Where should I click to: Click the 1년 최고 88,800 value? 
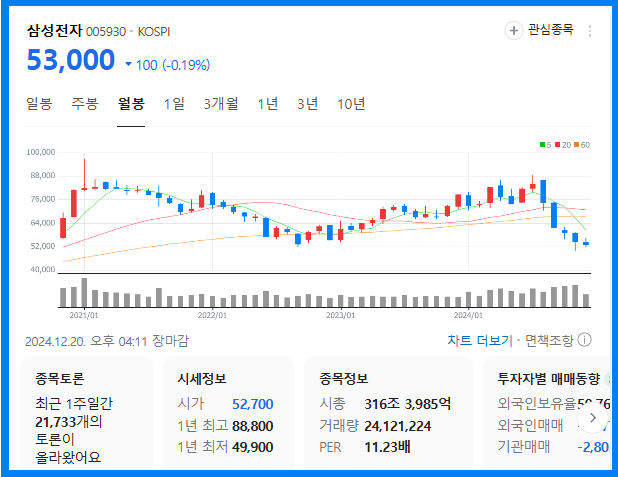coord(253,426)
